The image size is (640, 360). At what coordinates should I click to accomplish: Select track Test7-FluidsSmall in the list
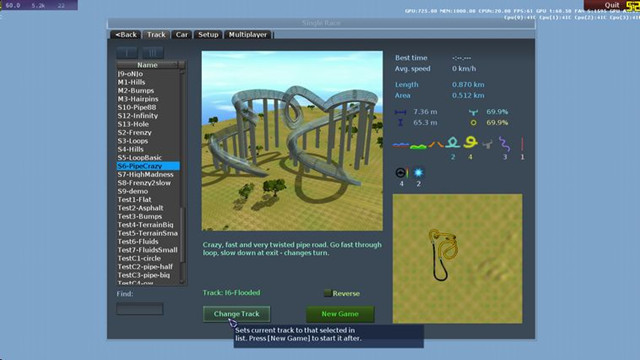(x=148, y=250)
